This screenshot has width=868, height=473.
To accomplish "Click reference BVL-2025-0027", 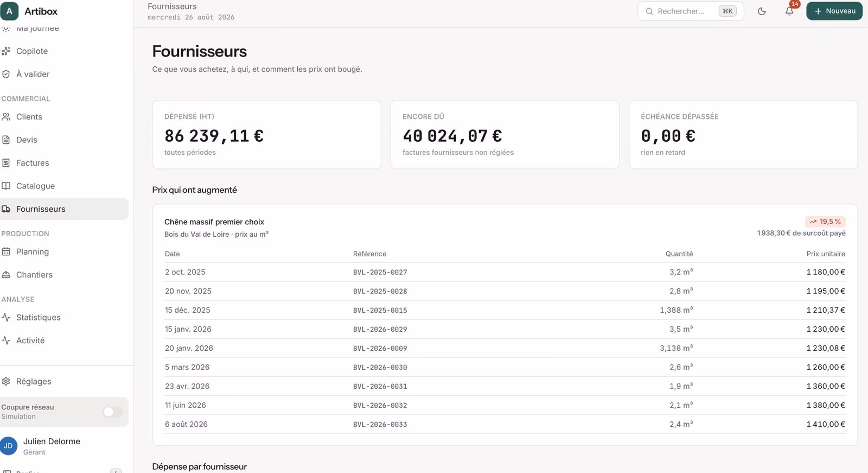I will [x=380, y=272].
